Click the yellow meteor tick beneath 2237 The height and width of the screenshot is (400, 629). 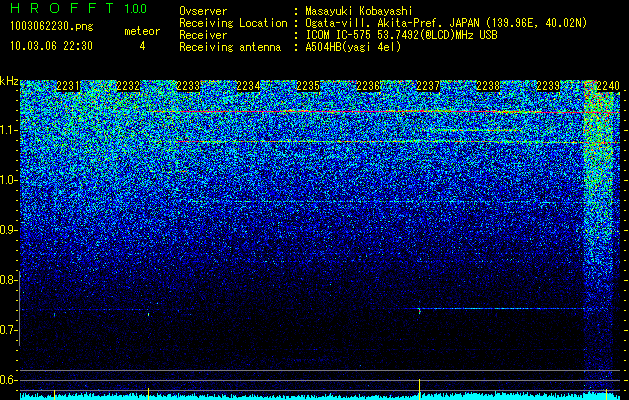coord(420,389)
